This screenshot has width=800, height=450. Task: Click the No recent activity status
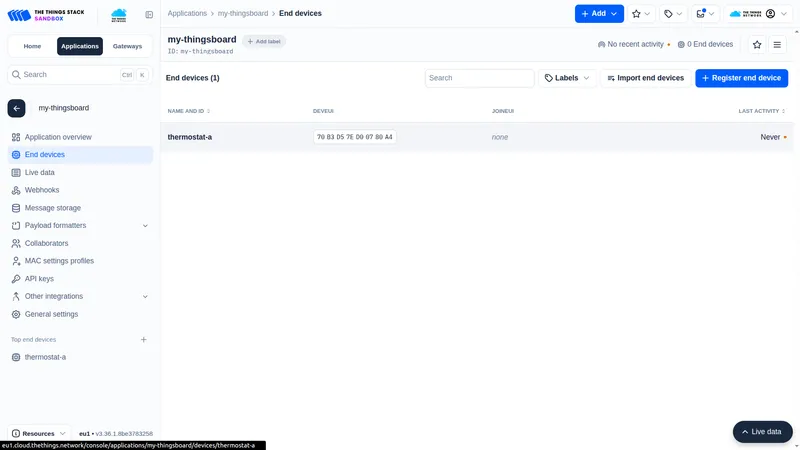[634, 44]
